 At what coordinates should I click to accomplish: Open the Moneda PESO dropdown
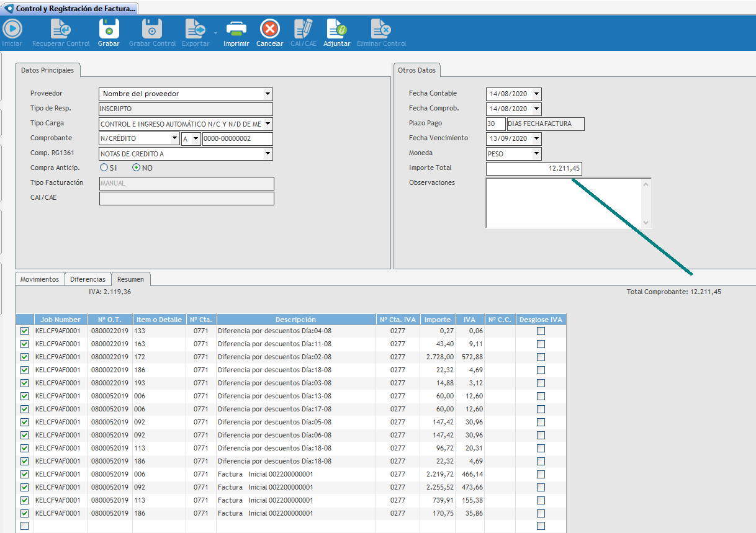(x=536, y=154)
